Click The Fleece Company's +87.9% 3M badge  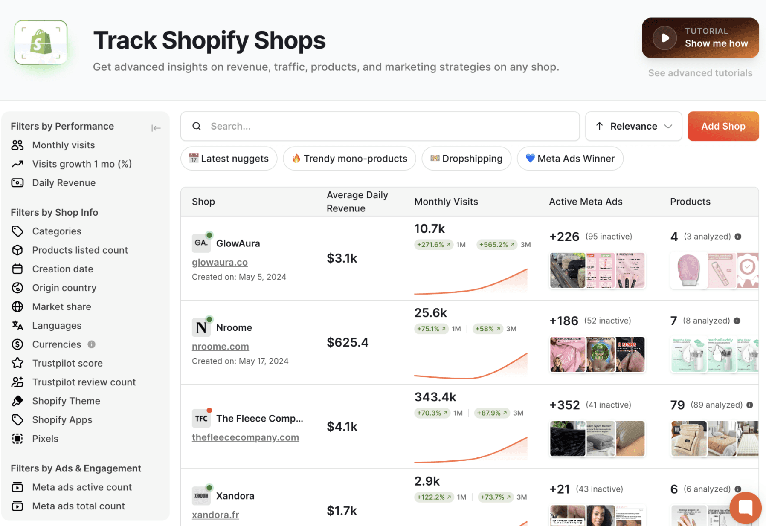coord(492,413)
